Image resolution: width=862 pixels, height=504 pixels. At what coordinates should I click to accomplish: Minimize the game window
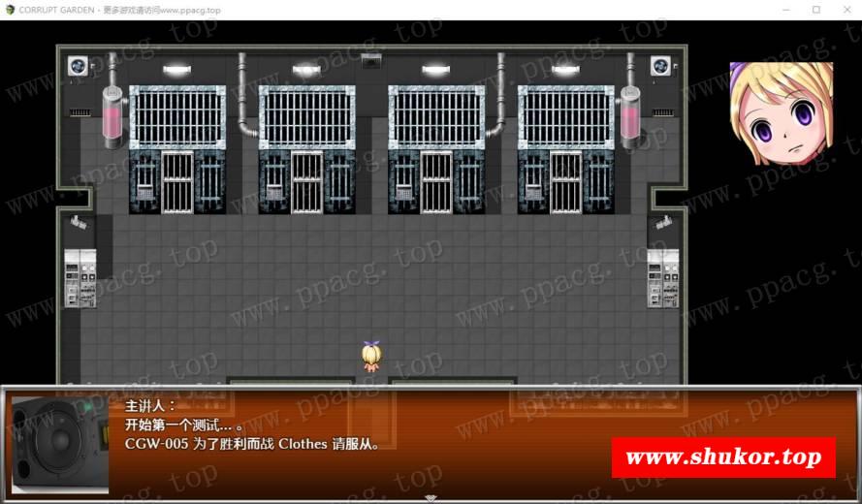click(786, 10)
